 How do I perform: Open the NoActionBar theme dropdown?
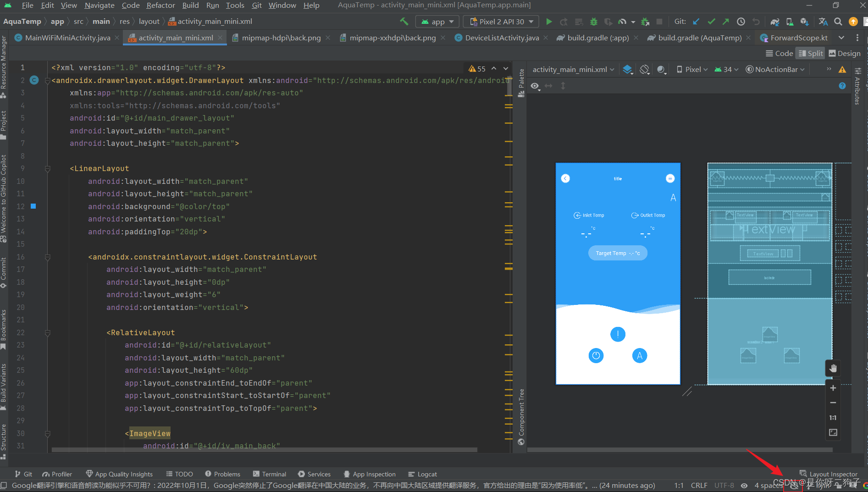pyautogui.click(x=775, y=69)
